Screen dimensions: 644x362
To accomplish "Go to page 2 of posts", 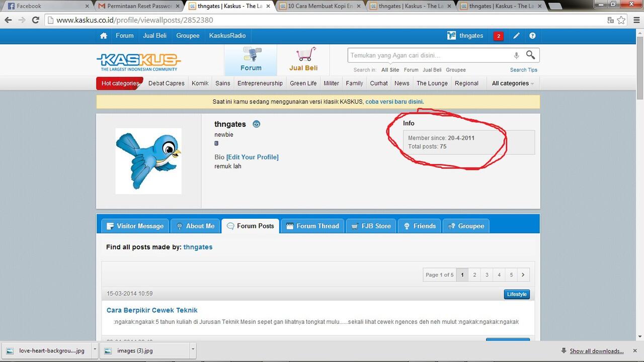I will pos(474,275).
